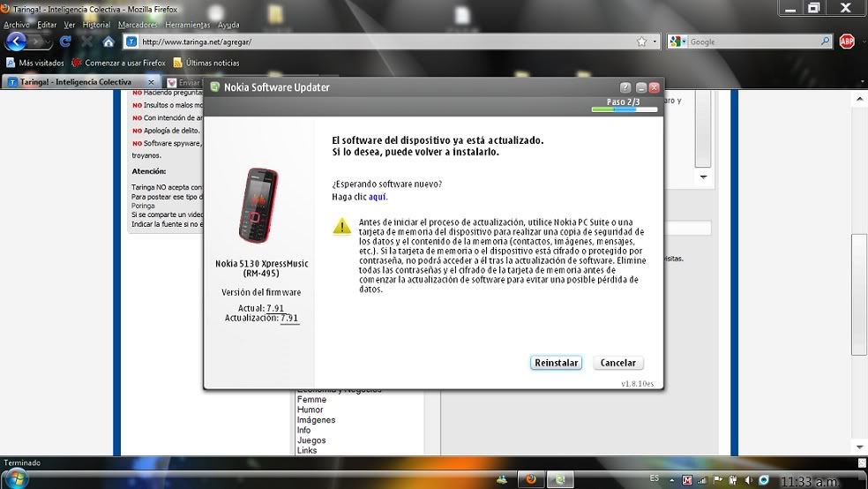Click the ES language indicator

click(x=655, y=478)
